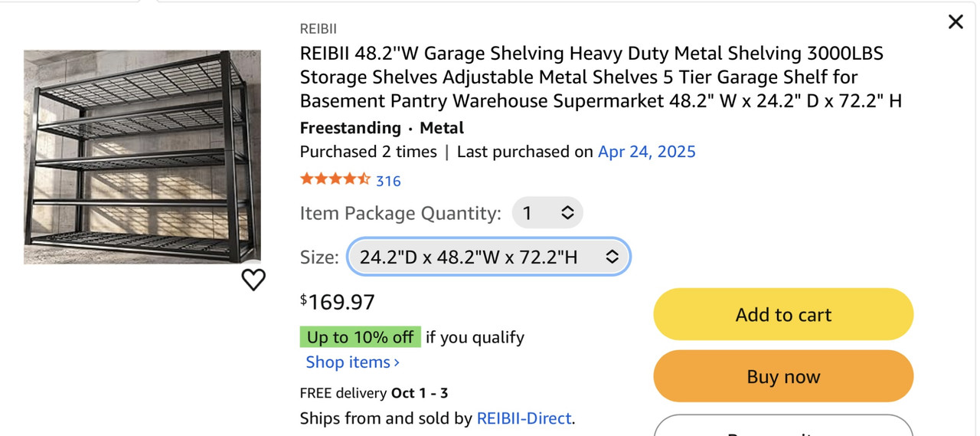980x436 pixels.
Task: Open the Size selection dropdown
Action: pos(488,257)
